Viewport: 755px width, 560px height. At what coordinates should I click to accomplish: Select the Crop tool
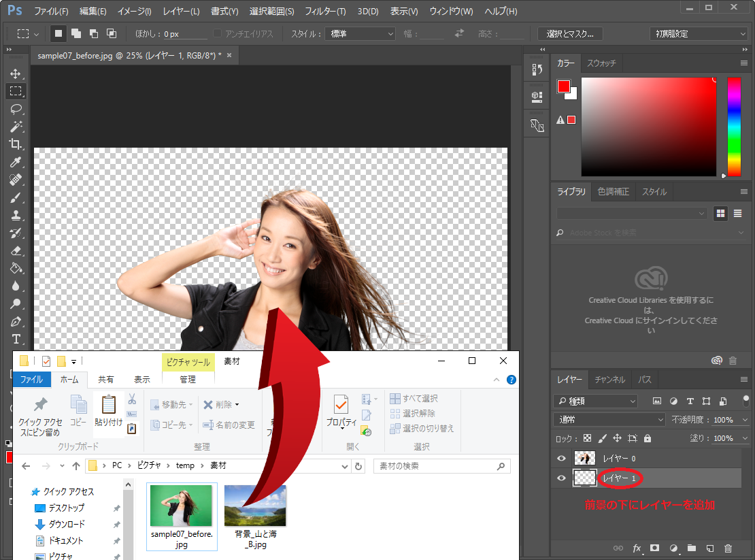pyautogui.click(x=16, y=144)
